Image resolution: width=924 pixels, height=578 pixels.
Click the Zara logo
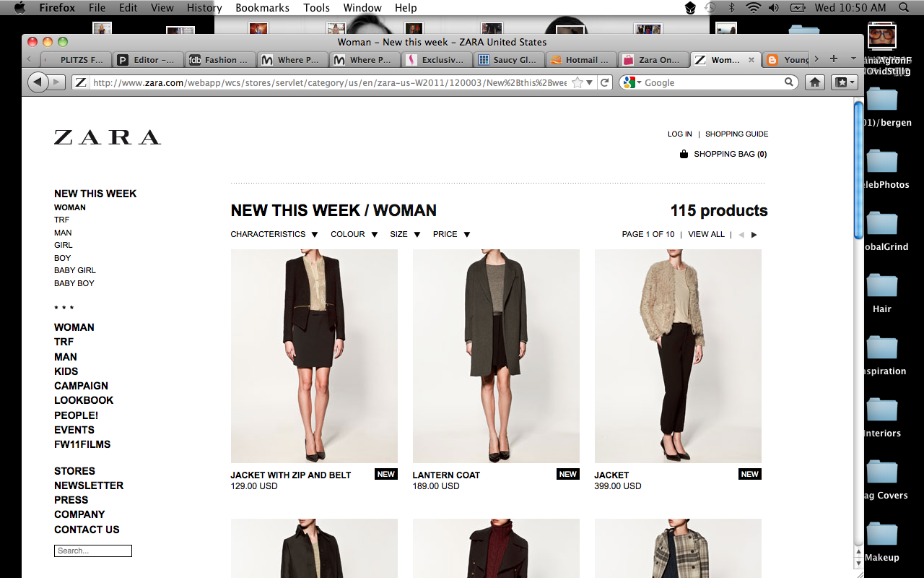tap(107, 137)
